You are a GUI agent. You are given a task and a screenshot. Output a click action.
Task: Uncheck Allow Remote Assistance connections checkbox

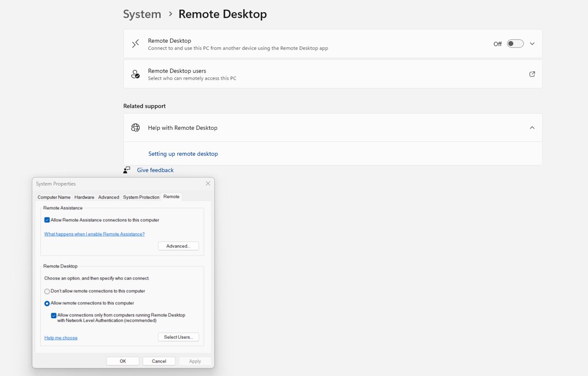click(47, 220)
